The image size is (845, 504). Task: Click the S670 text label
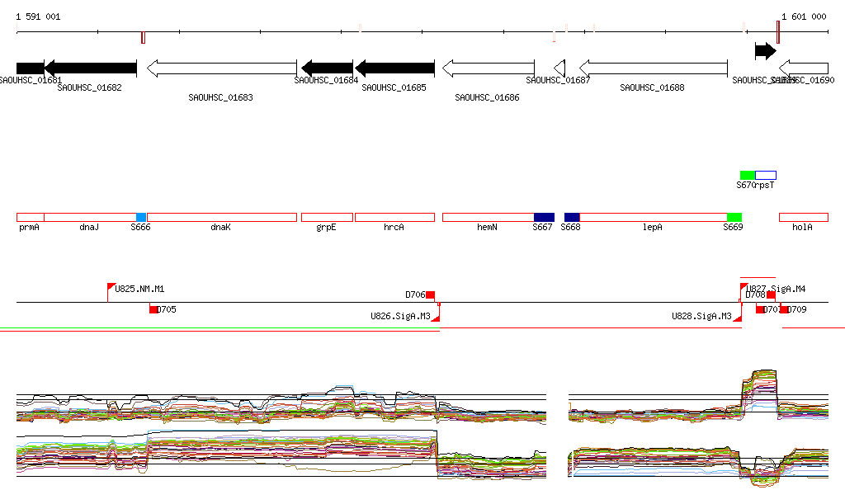click(x=745, y=186)
